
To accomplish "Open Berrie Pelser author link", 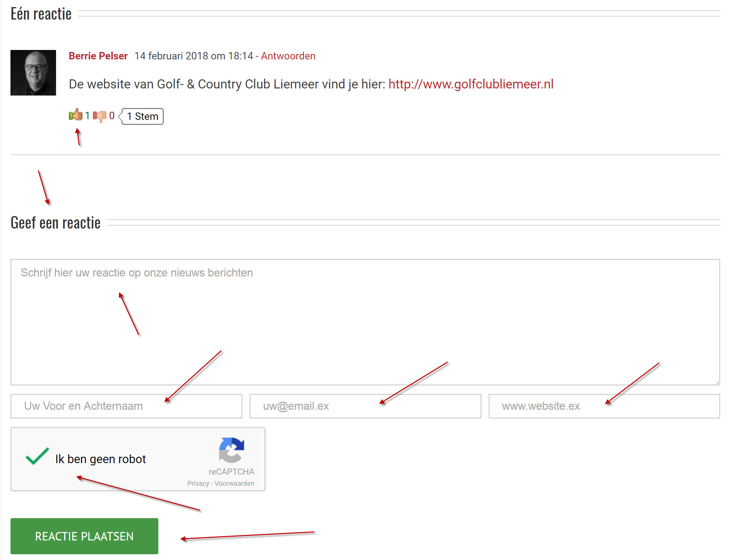I will (98, 56).
